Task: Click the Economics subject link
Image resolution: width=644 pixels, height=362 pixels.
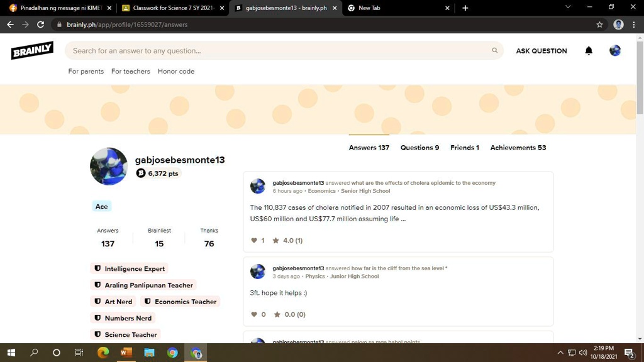Action: tap(321, 191)
